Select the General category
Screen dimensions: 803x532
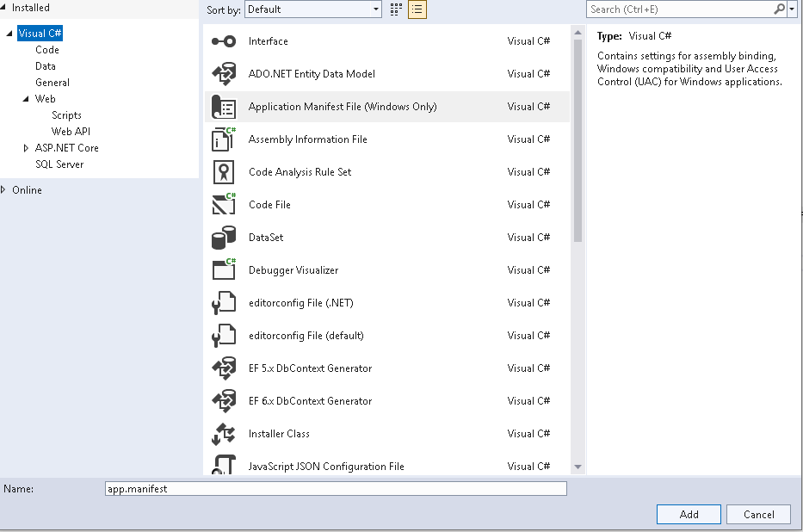click(x=53, y=83)
